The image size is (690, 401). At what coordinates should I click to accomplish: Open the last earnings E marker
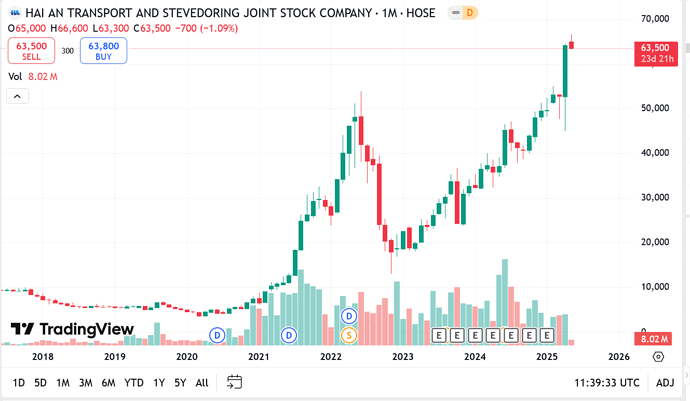[547, 336]
